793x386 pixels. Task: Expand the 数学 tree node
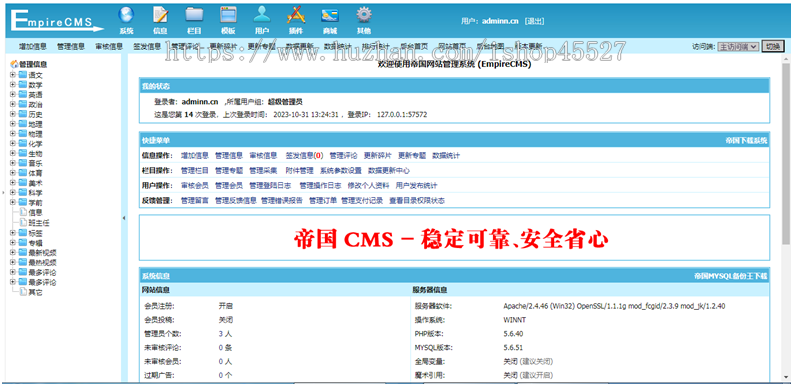click(13, 84)
